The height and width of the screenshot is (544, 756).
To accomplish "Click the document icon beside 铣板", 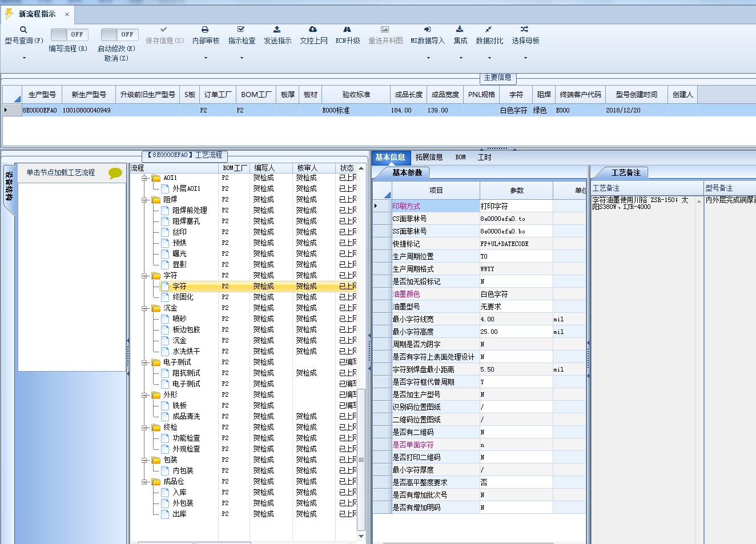I will click(165, 405).
